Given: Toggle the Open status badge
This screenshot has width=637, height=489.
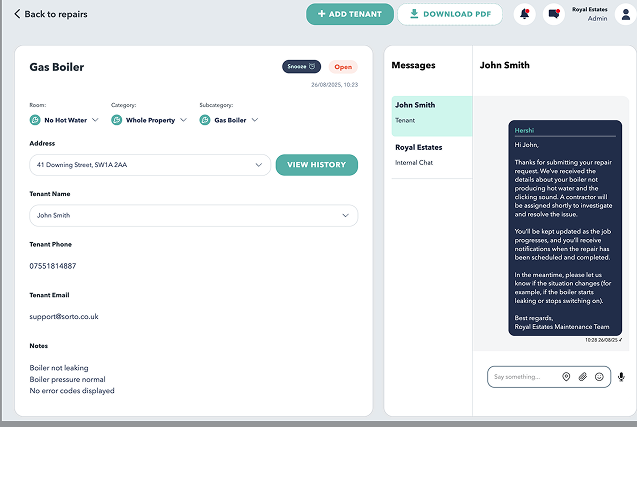Looking at the screenshot, I should click(x=343, y=67).
